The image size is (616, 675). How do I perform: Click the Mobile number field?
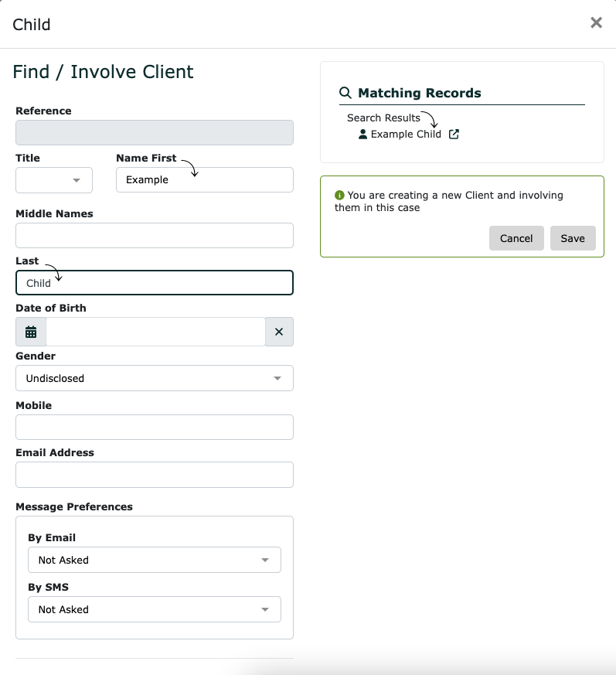click(x=155, y=428)
